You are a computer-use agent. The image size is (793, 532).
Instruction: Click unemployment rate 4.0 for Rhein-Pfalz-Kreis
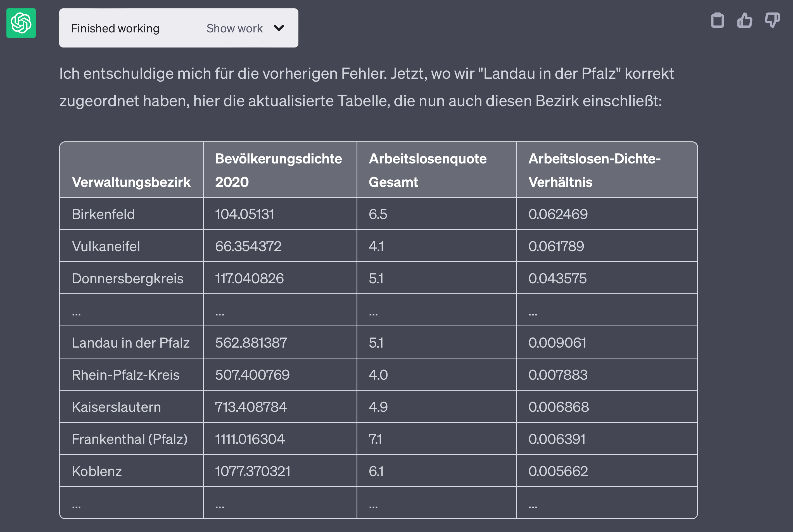(378, 375)
